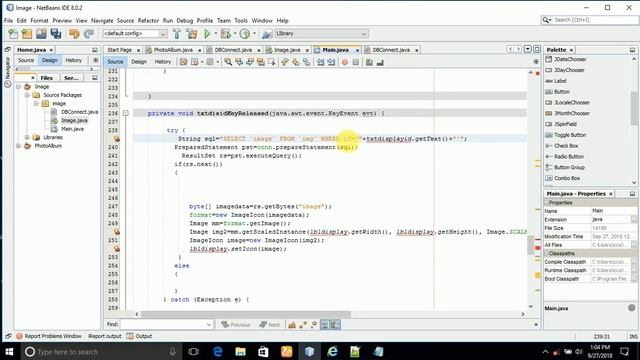Open the Tools menu
The image size is (640, 360).
pyautogui.click(x=241, y=20)
